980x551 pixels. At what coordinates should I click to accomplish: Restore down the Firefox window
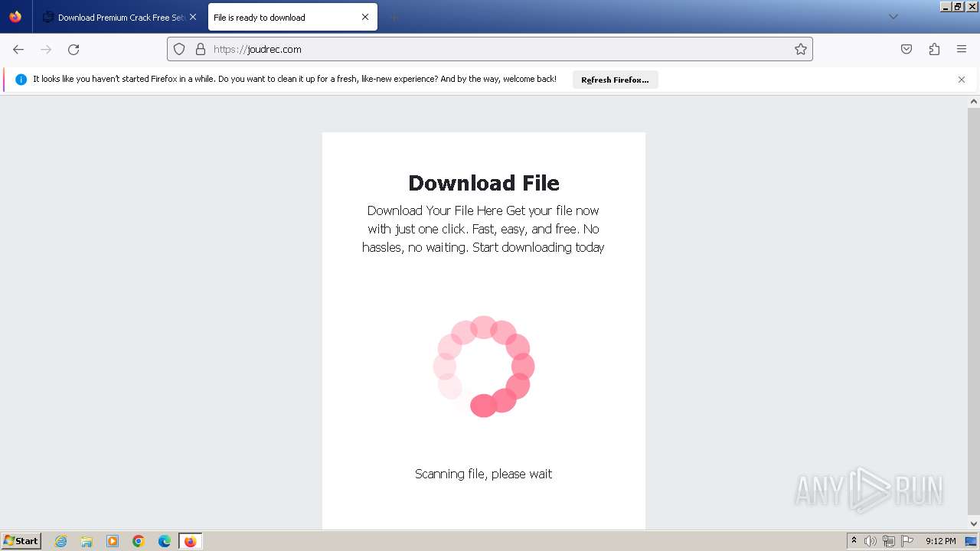[x=959, y=6]
